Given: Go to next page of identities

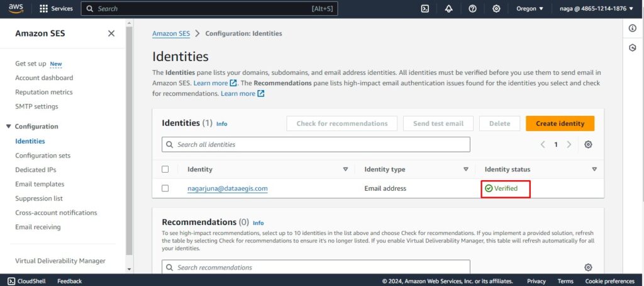Looking at the screenshot, I should point(569,144).
